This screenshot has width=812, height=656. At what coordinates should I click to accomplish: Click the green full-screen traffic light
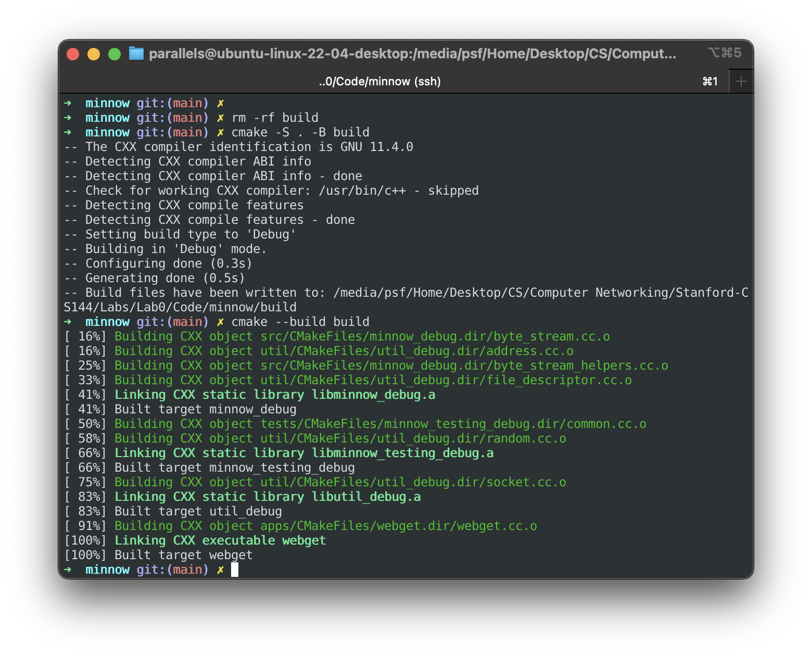pos(114,53)
